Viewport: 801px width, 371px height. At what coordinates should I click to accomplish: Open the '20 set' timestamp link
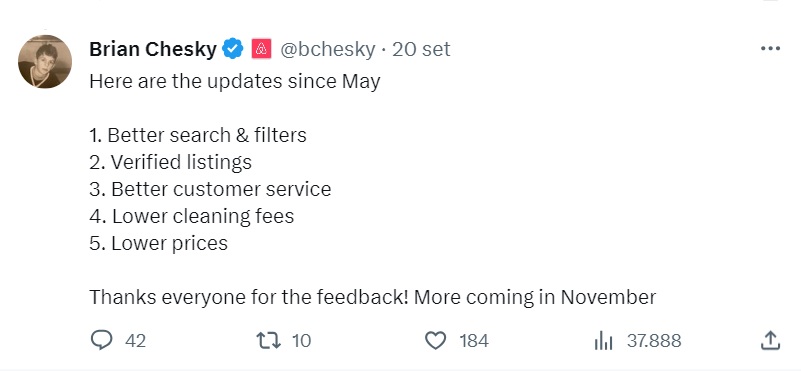point(421,49)
